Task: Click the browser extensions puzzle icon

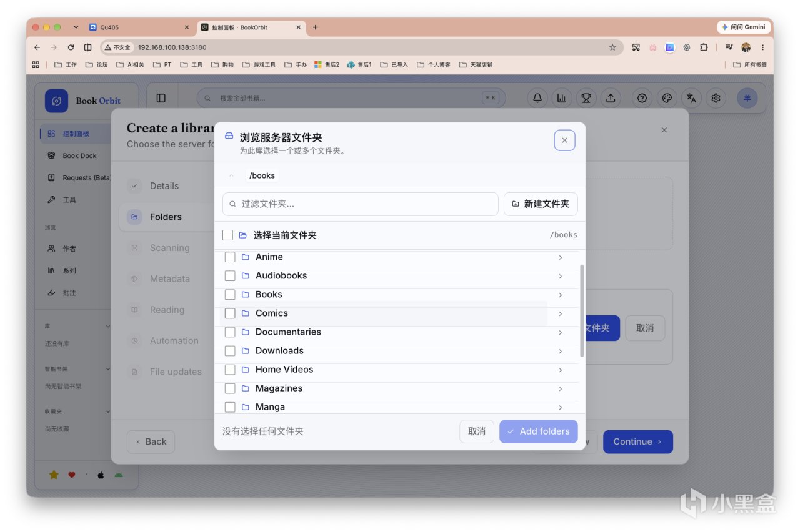Action: (704, 47)
